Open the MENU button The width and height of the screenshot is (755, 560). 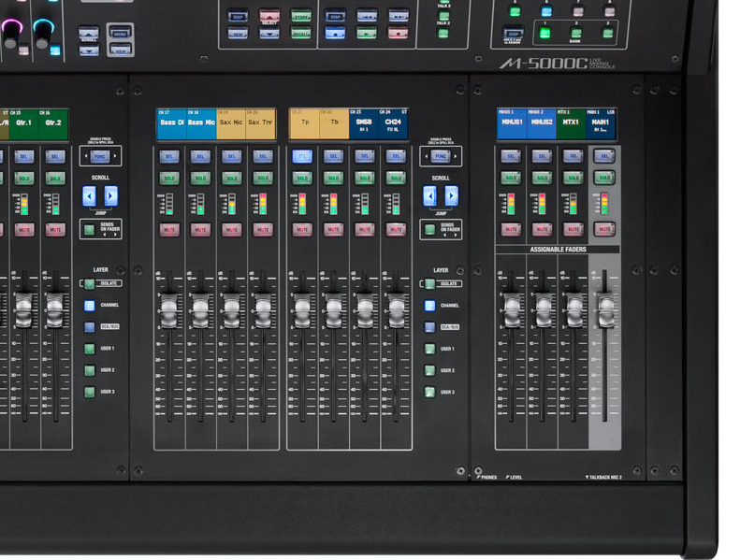pyautogui.click(x=120, y=34)
